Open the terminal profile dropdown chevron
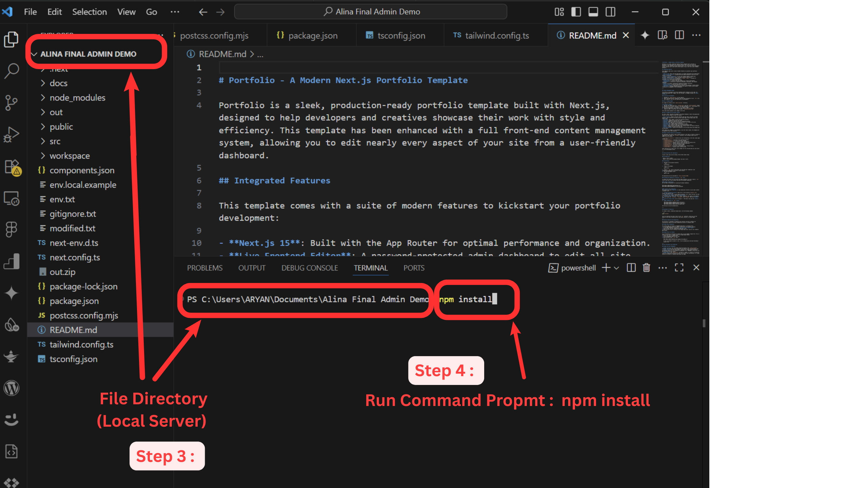Screen dimensions: 868x488 [x=617, y=268]
